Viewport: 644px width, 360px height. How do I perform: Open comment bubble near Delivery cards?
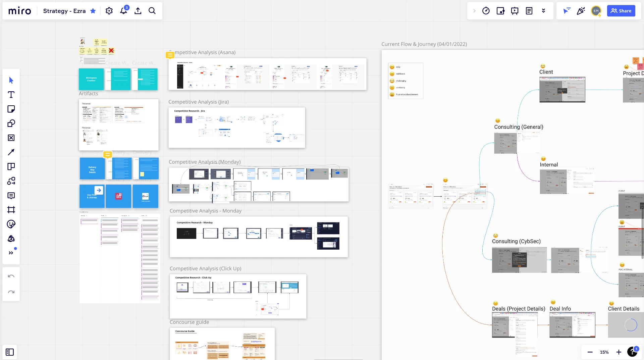click(107, 154)
